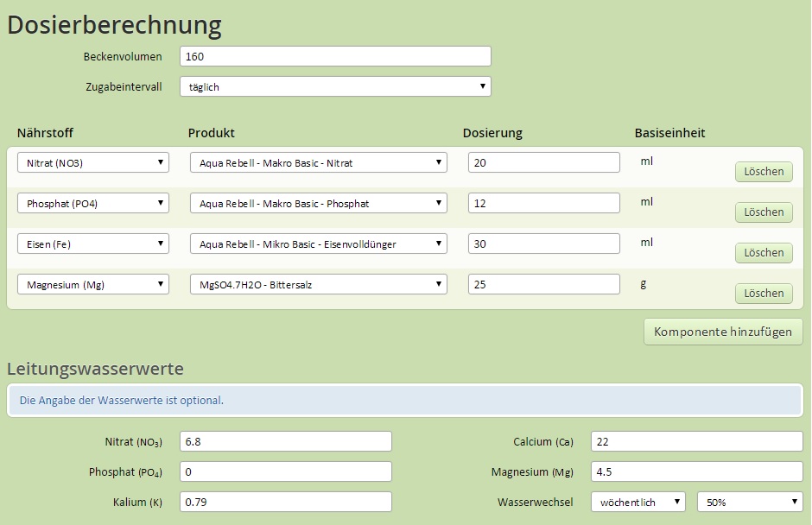812x525 pixels.
Task: Click the Komponente hinzufügen button
Action: coord(723,332)
